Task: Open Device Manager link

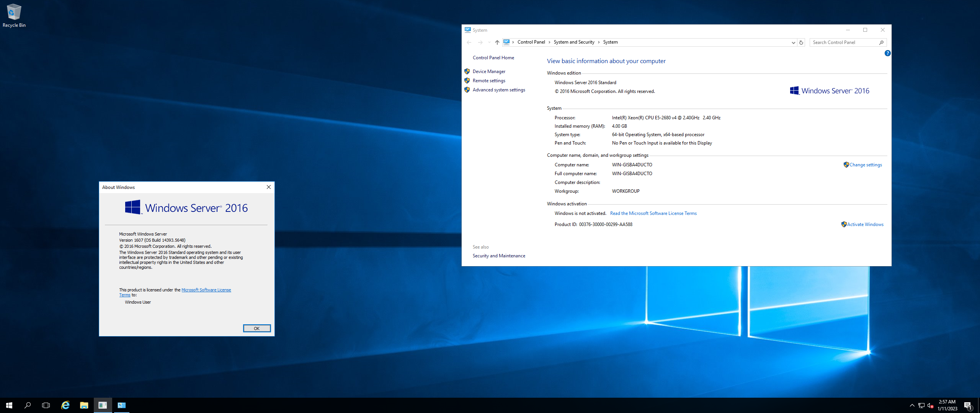Action: click(489, 72)
